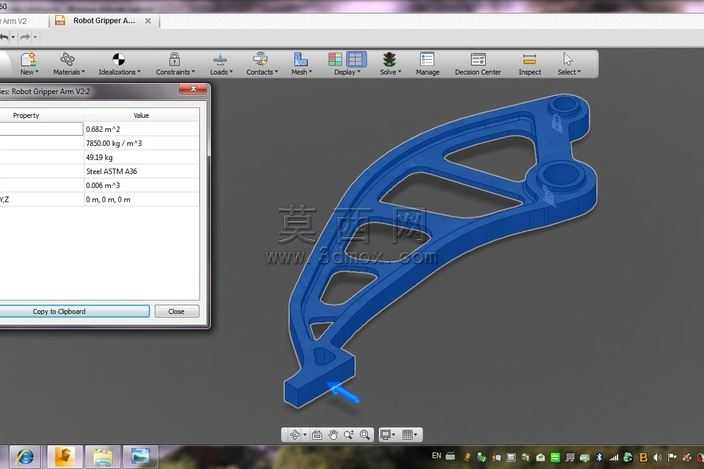Viewport: 704px width, 469px height.
Task: Select the Zoom Window tool
Action: (348, 434)
